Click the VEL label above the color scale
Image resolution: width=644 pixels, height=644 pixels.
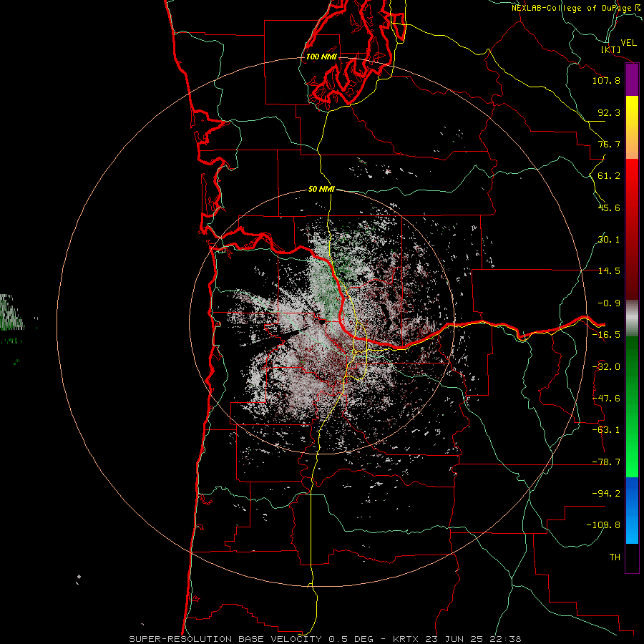click(x=629, y=43)
